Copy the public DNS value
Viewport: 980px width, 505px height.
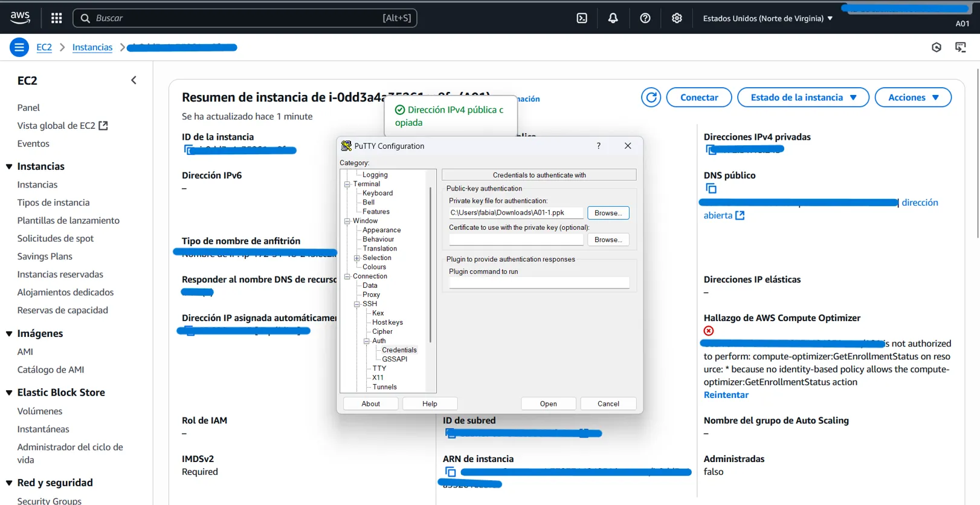coord(711,189)
